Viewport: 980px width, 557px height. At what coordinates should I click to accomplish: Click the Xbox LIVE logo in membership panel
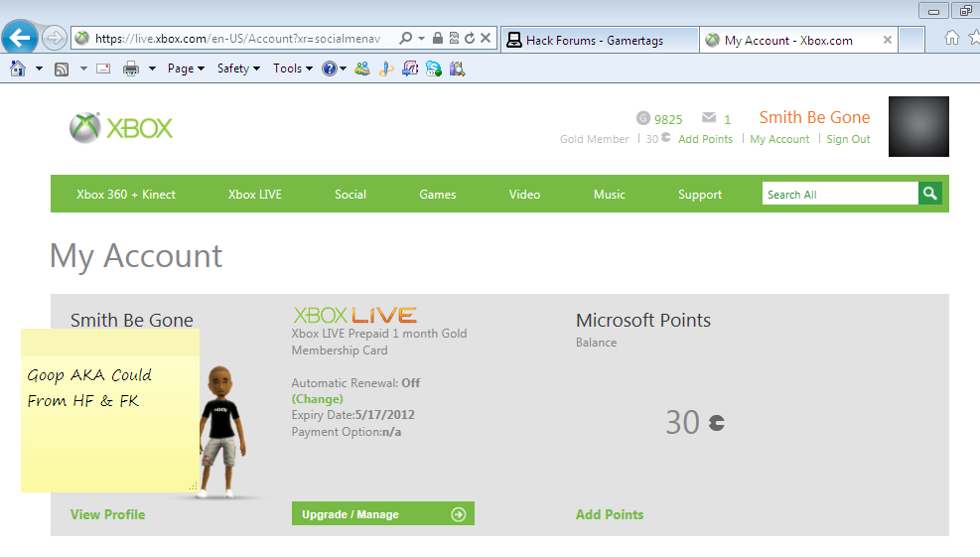pos(355,315)
